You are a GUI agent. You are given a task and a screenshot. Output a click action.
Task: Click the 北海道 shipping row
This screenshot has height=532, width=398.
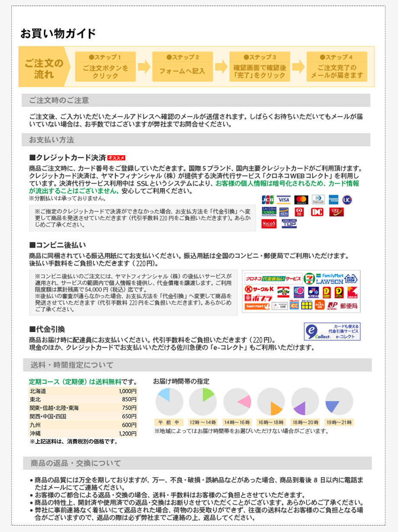[x=83, y=391]
